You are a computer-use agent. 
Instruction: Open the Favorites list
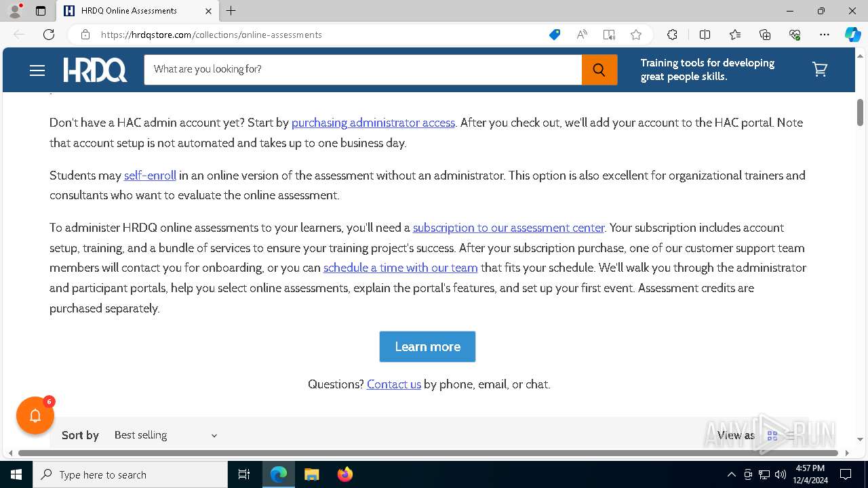[735, 35]
